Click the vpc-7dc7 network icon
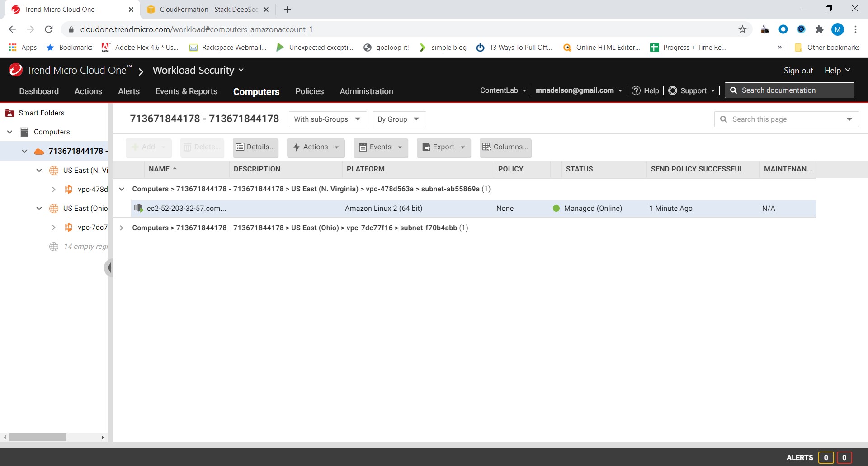 tap(68, 228)
